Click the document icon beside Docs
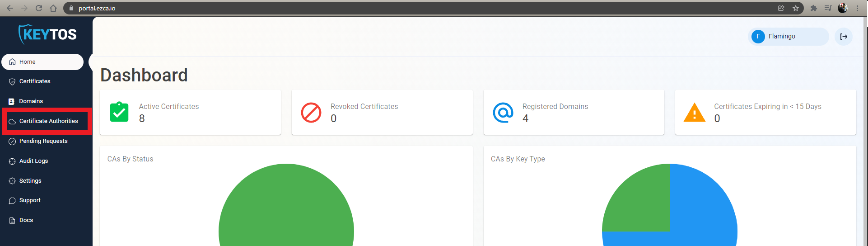Image resolution: width=868 pixels, height=246 pixels. (12, 220)
